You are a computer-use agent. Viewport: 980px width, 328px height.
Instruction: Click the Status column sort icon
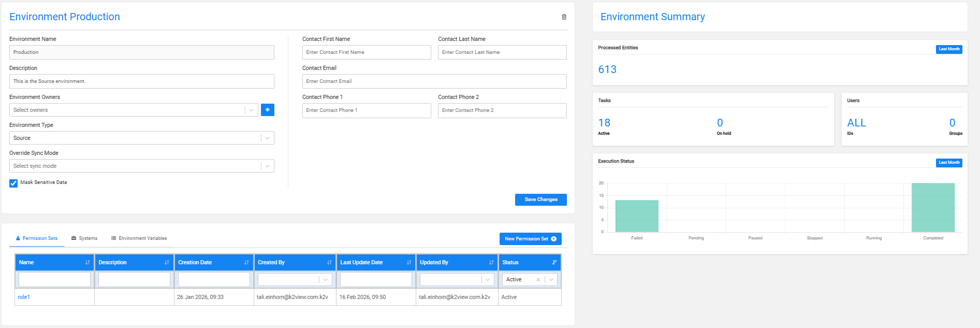(554, 263)
